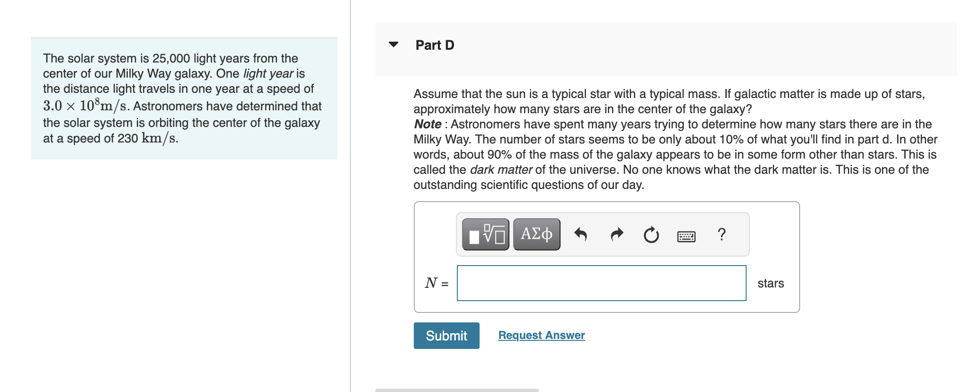Image resolution: width=980 pixels, height=392 pixels.
Task: Select the problem statement panel
Action: pyautogui.click(x=184, y=98)
